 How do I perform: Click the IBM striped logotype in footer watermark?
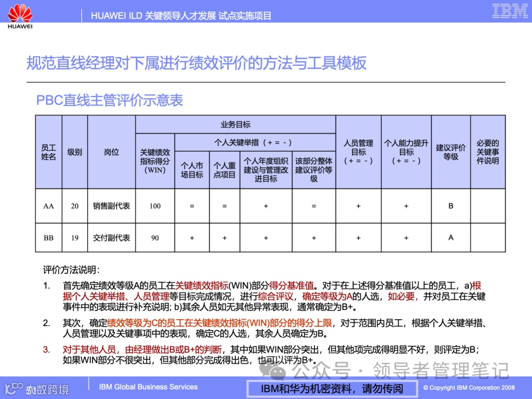(511, 12)
